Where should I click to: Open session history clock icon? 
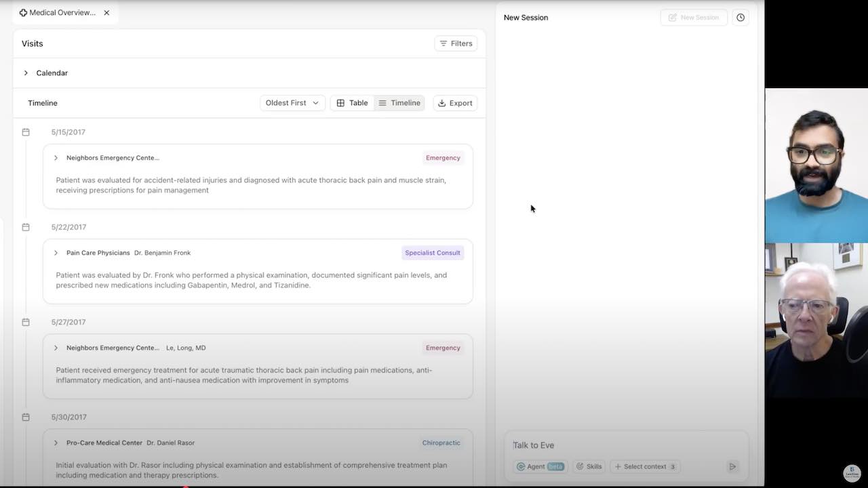[x=741, y=18]
